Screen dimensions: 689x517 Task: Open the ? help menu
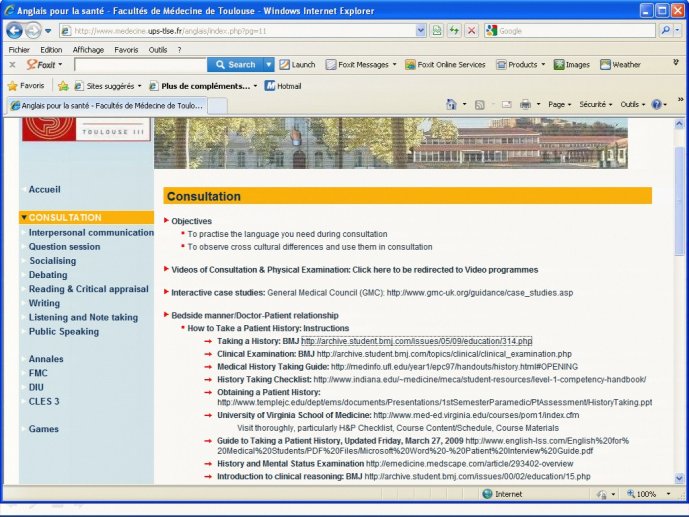coord(179,50)
